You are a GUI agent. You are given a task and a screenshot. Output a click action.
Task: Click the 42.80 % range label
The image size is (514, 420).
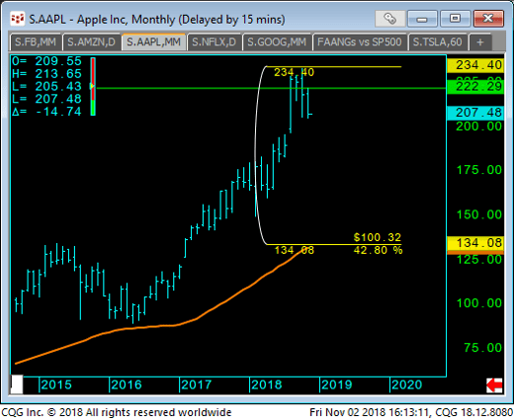coord(378,250)
